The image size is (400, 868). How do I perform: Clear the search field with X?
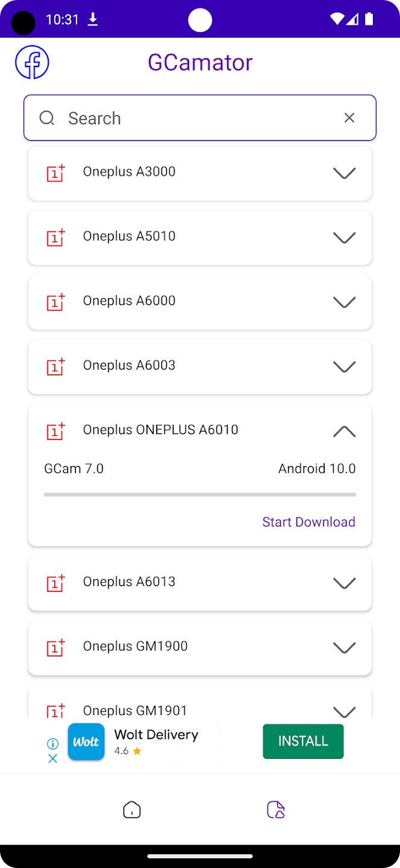[x=349, y=118]
